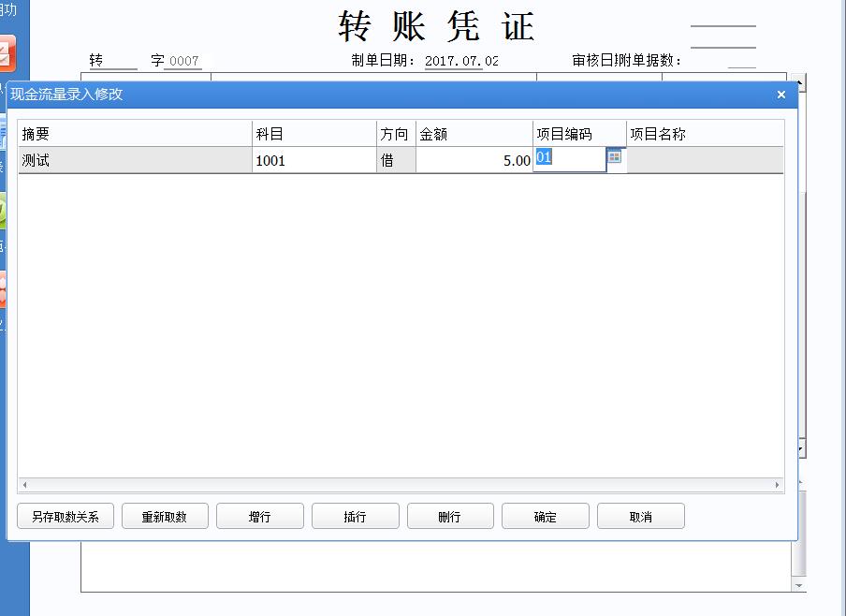Click the 方向 cell showing 借
846x616 pixels.
coord(396,160)
